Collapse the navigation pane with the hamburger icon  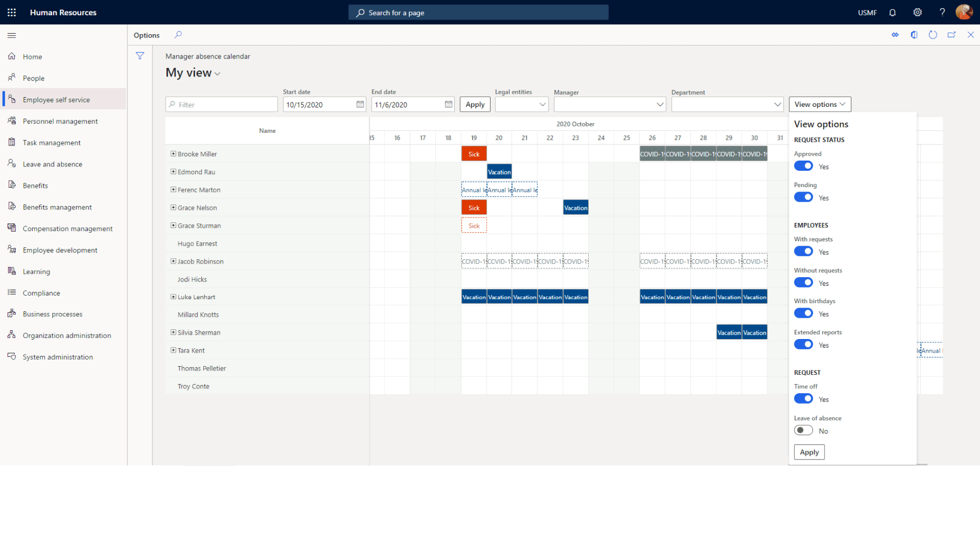coord(11,35)
